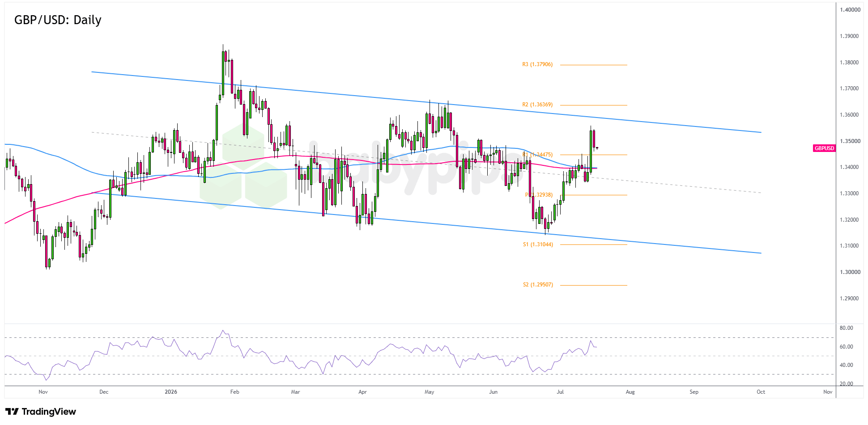
Task: Click the Jun label on time axis
Action: tap(494, 392)
